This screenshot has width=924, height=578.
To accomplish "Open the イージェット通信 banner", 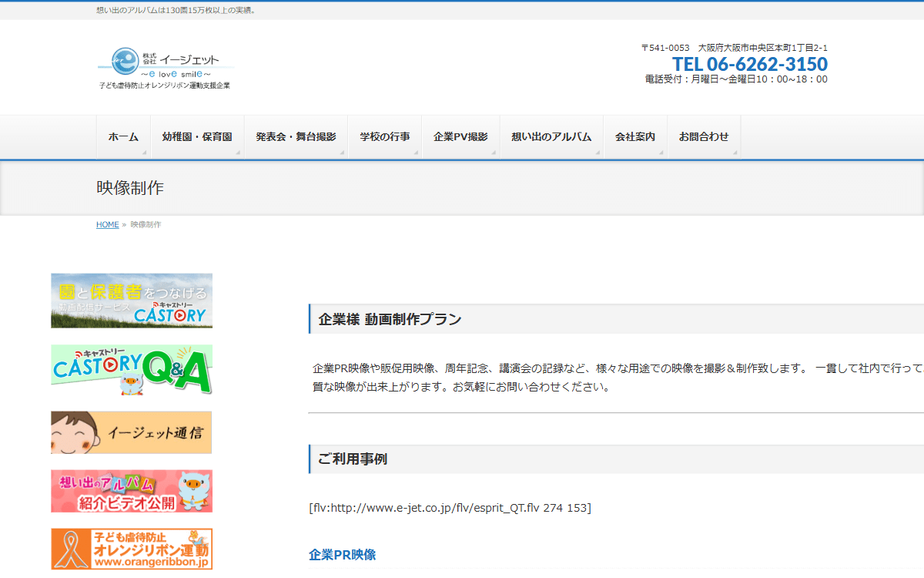I will [132, 432].
